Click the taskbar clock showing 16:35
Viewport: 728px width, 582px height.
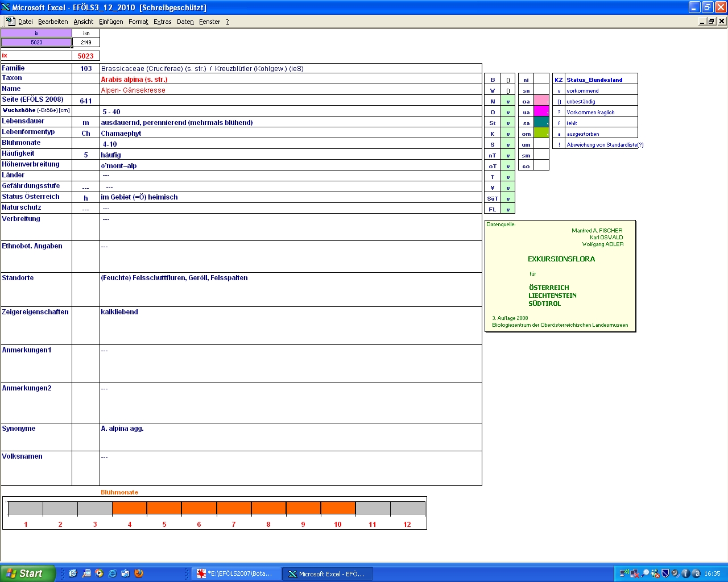coord(712,573)
